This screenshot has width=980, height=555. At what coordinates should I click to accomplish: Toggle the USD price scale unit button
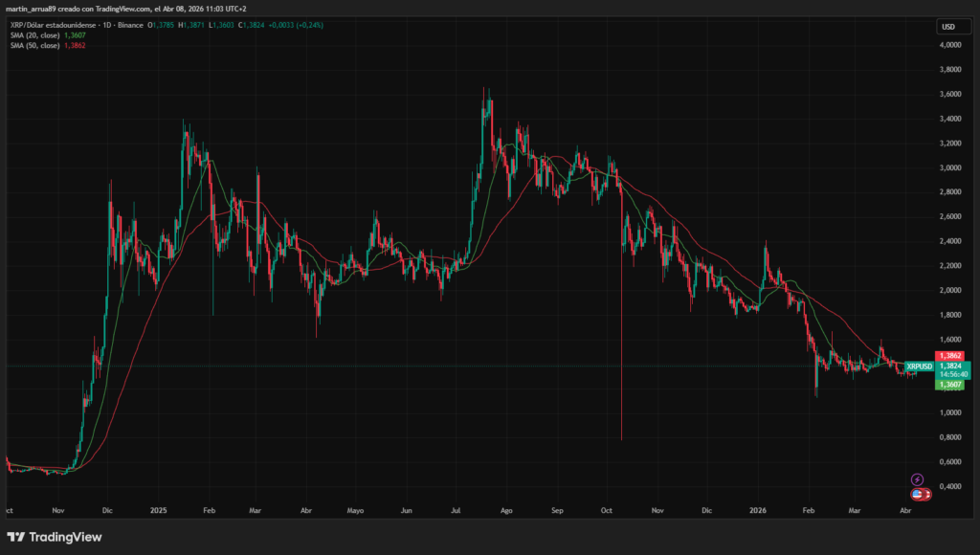(952, 27)
